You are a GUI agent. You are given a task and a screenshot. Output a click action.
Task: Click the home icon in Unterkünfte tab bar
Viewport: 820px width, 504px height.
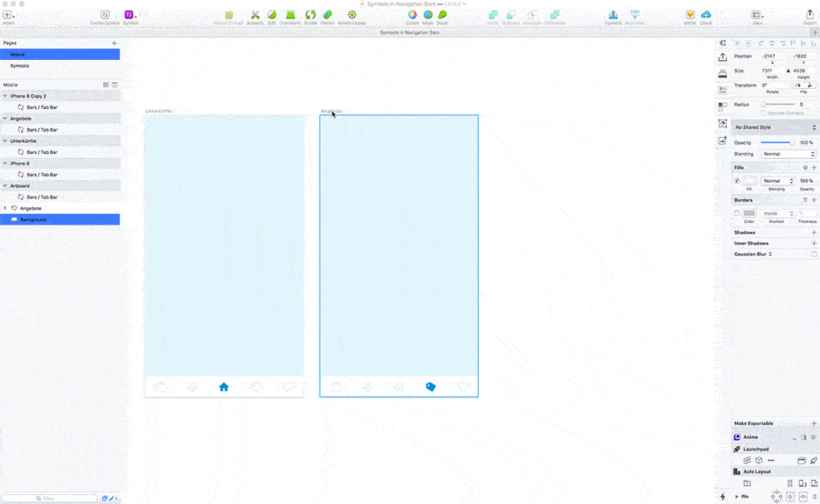pyautogui.click(x=224, y=387)
